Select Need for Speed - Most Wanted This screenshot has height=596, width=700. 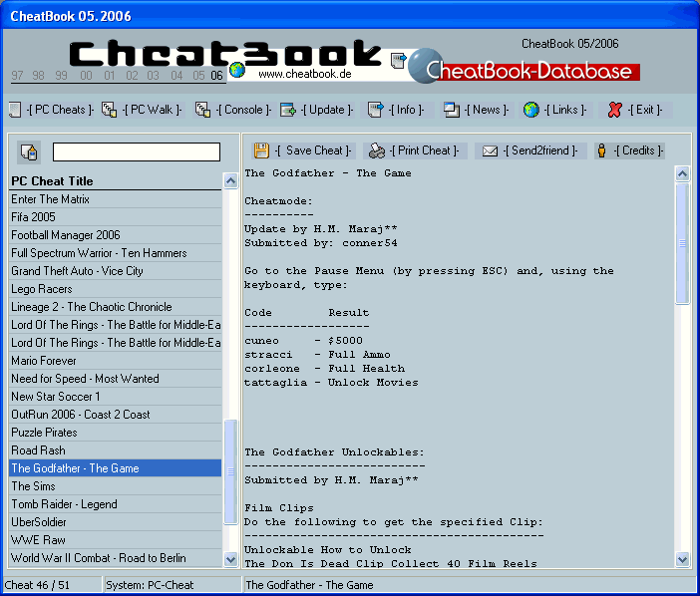click(x=116, y=379)
